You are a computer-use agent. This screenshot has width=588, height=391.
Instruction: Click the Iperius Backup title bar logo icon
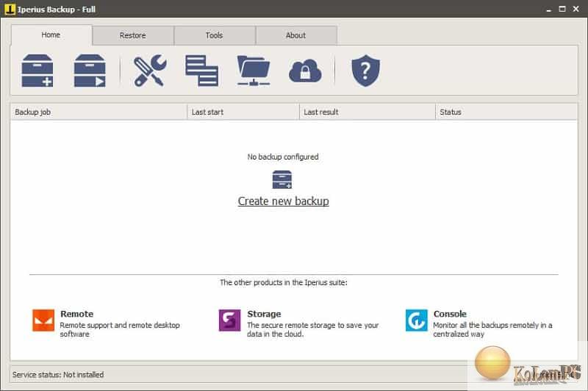pyautogui.click(x=10, y=9)
